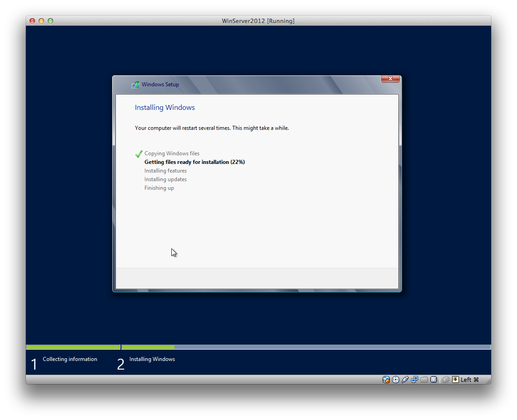Click 'Copying Windows files' step
This screenshot has width=517, height=420.
coord(172,153)
